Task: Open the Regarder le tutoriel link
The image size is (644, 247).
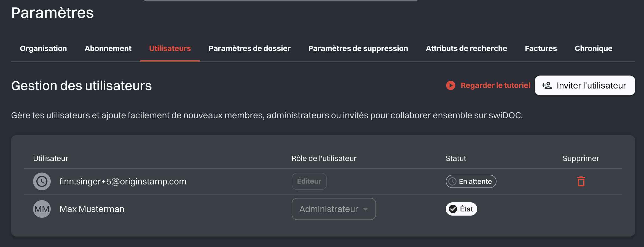Action: 495,85
